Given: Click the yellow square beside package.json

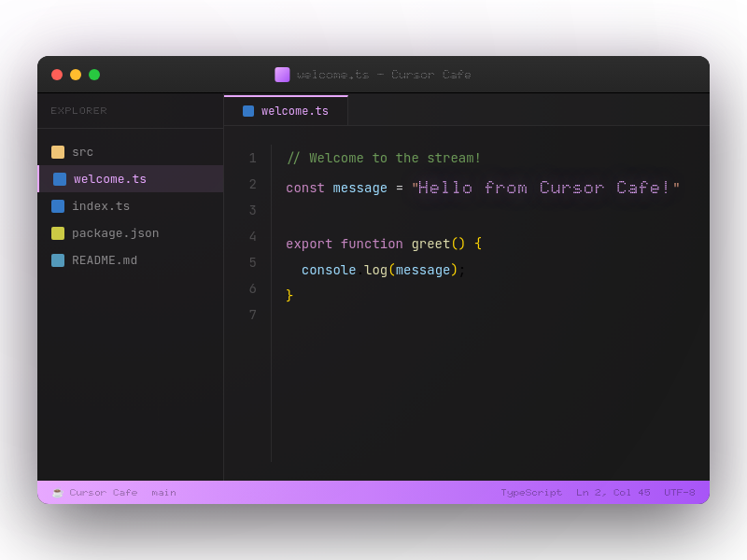Looking at the screenshot, I should tap(59, 233).
